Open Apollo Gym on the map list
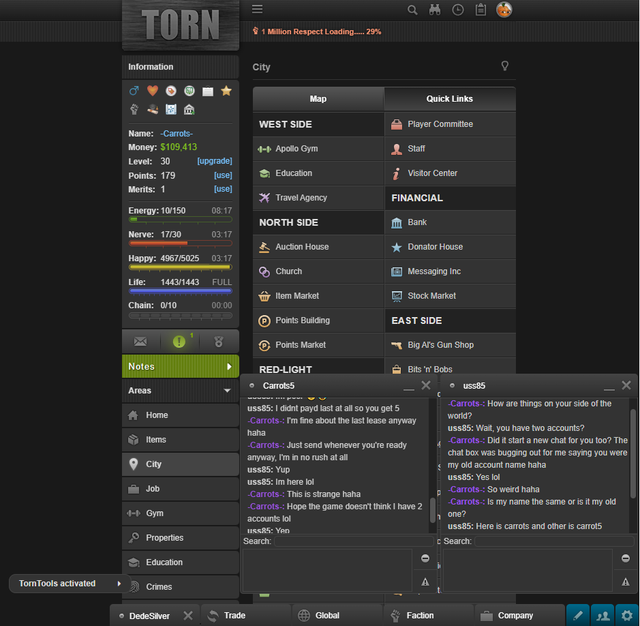Viewport: 640px width, 626px height. click(318, 149)
